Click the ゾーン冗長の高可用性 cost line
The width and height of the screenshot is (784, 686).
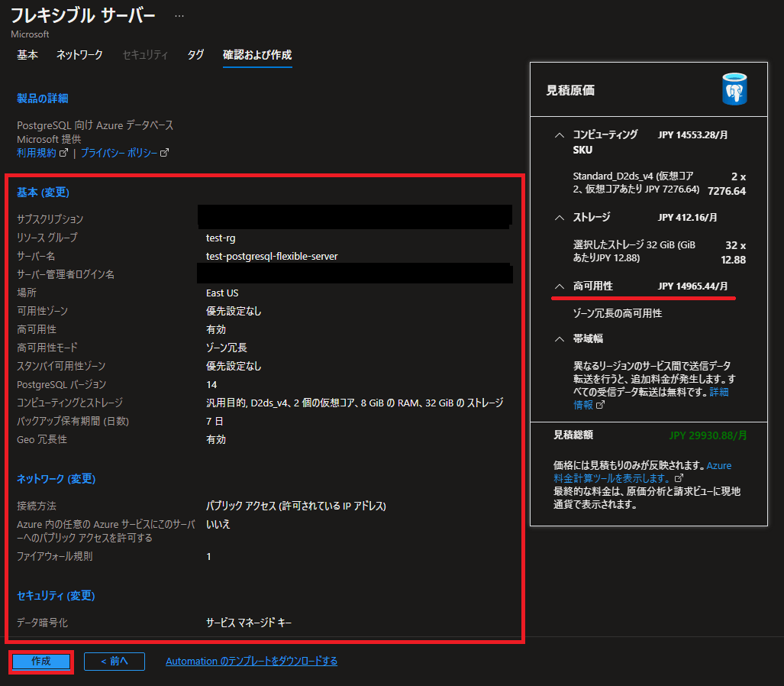tap(618, 314)
